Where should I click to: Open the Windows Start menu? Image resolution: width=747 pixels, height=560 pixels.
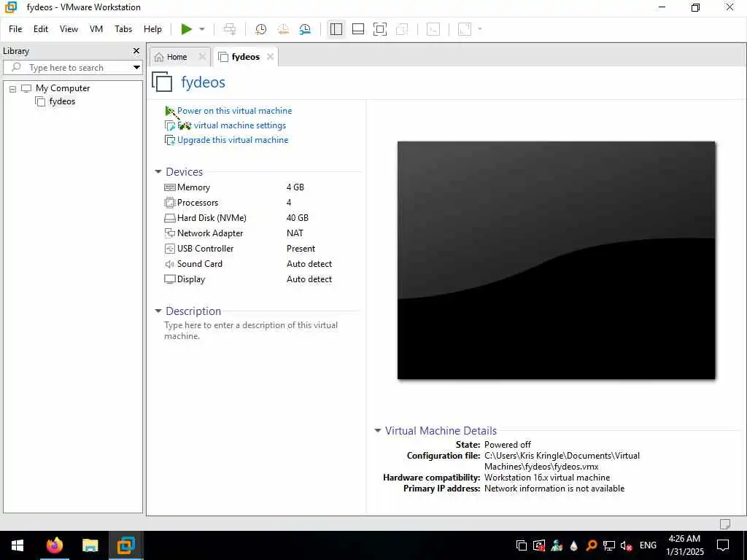18,545
